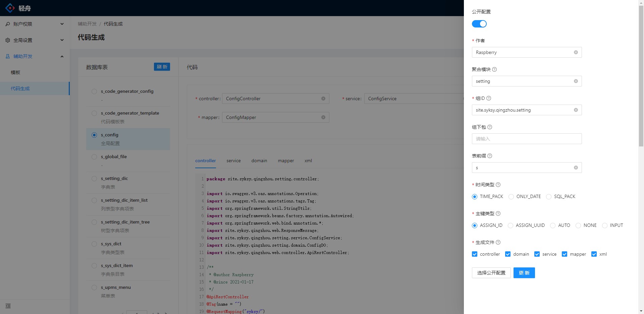Select ASSIGN_ID primary key type
Image resolution: width=644 pixels, height=314 pixels.
(475, 226)
